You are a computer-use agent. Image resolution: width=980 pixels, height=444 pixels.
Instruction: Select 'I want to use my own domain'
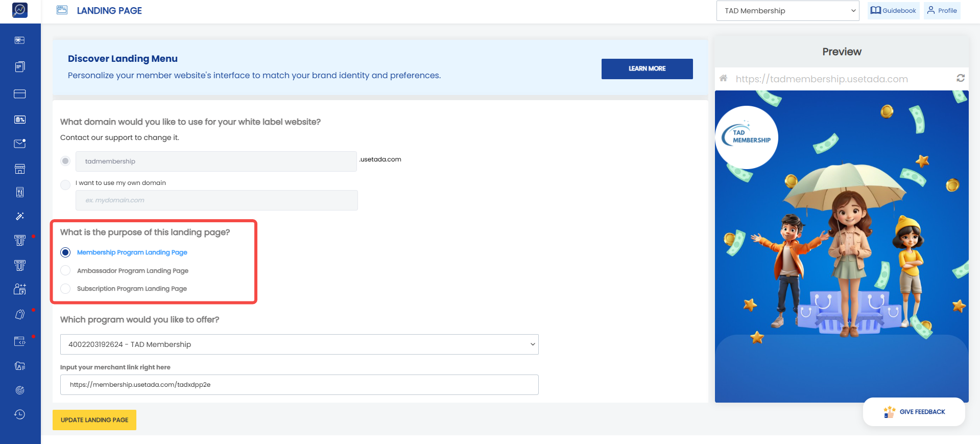pos(65,184)
